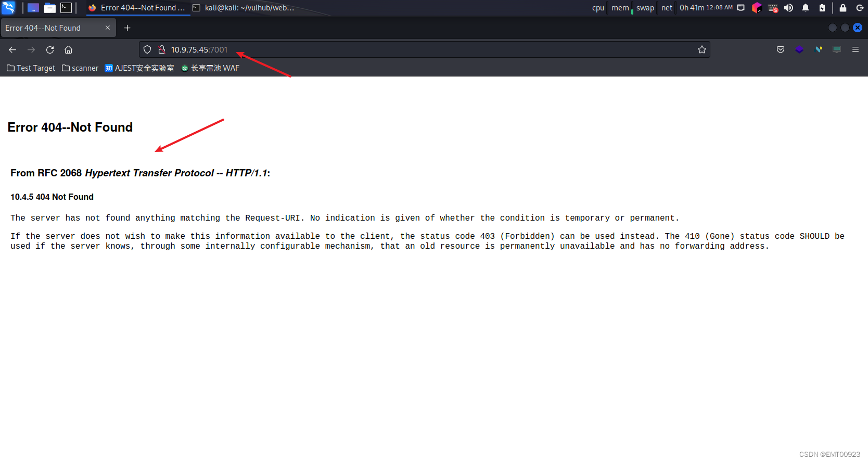Screen dimensions: 868x462
Task: Open the cpu monitor in panel
Action: [598, 8]
